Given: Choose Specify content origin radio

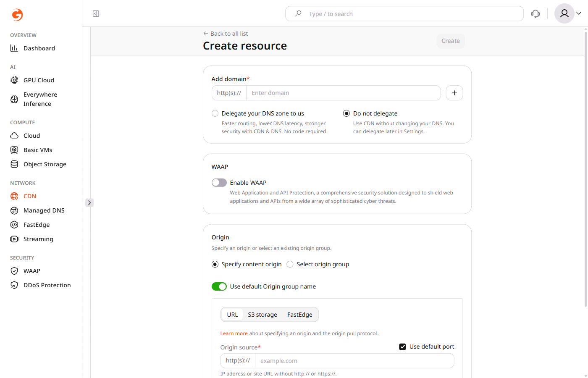Looking at the screenshot, I should click(x=215, y=264).
